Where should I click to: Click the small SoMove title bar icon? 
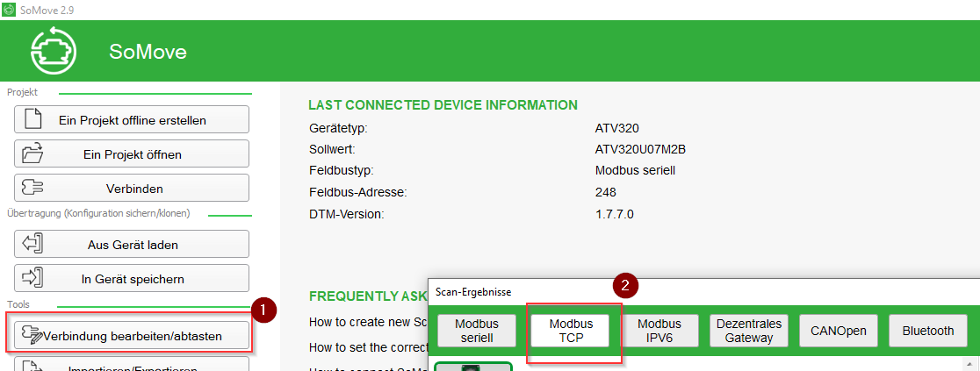tap(10, 10)
